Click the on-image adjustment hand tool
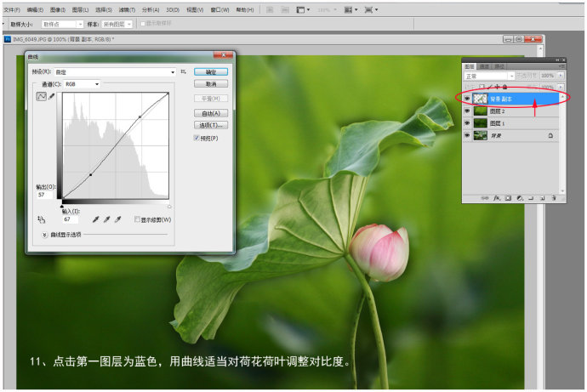 click(40, 219)
